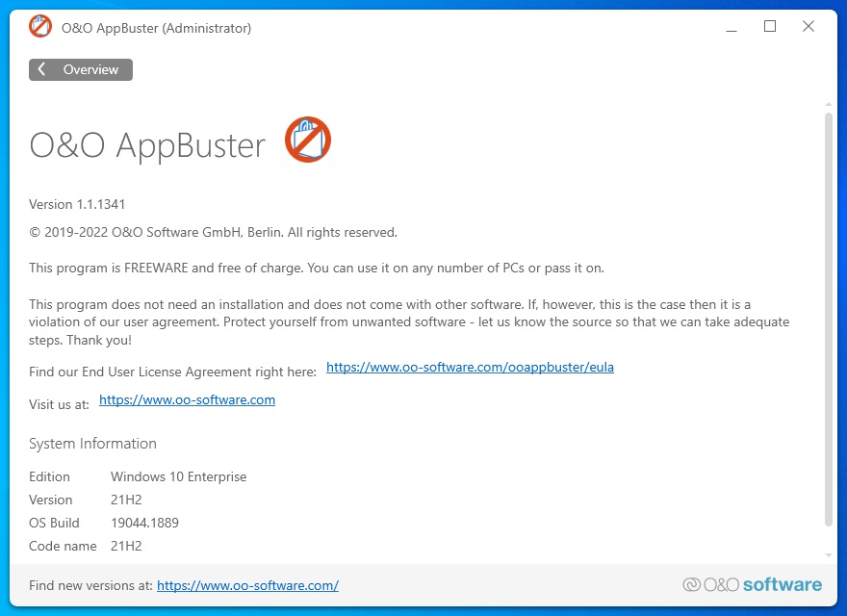Click the 'Find new versions at:' label
The image size is (847, 616).
click(90, 586)
